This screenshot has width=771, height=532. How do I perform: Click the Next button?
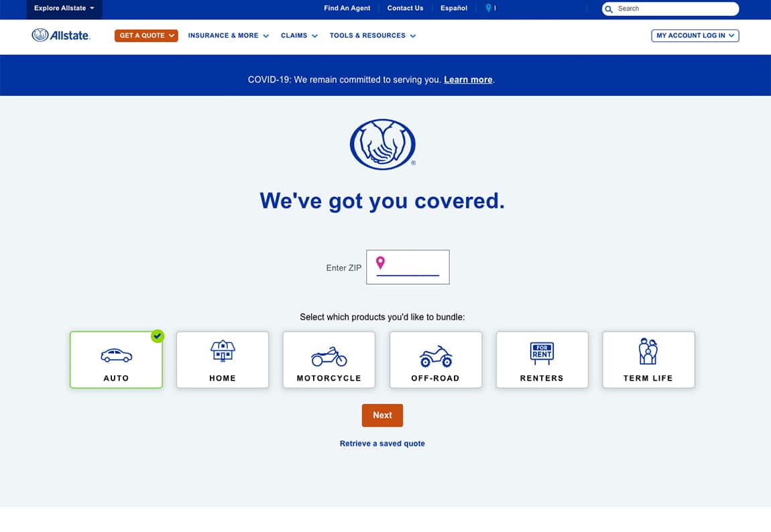383,415
